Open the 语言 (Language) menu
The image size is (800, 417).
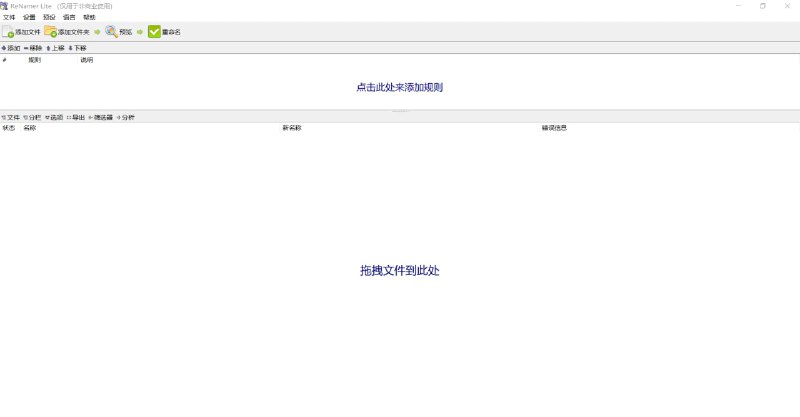[69, 17]
